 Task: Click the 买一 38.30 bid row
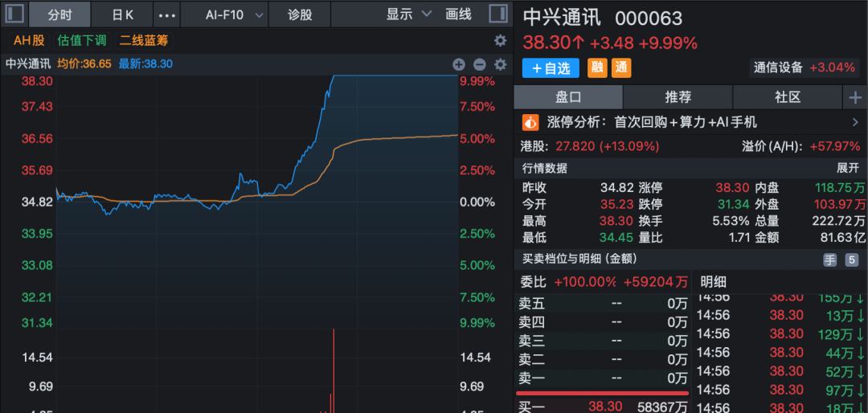click(603, 407)
